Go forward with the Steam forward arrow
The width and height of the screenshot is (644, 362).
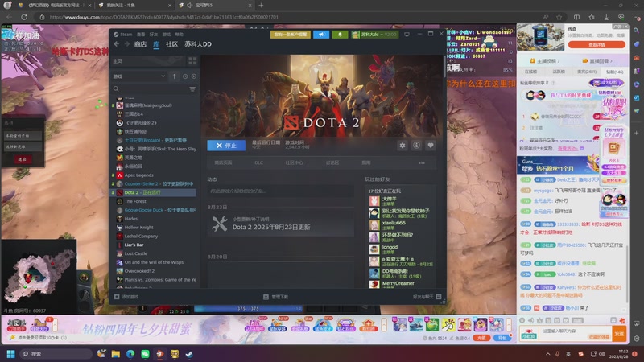click(127, 44)
